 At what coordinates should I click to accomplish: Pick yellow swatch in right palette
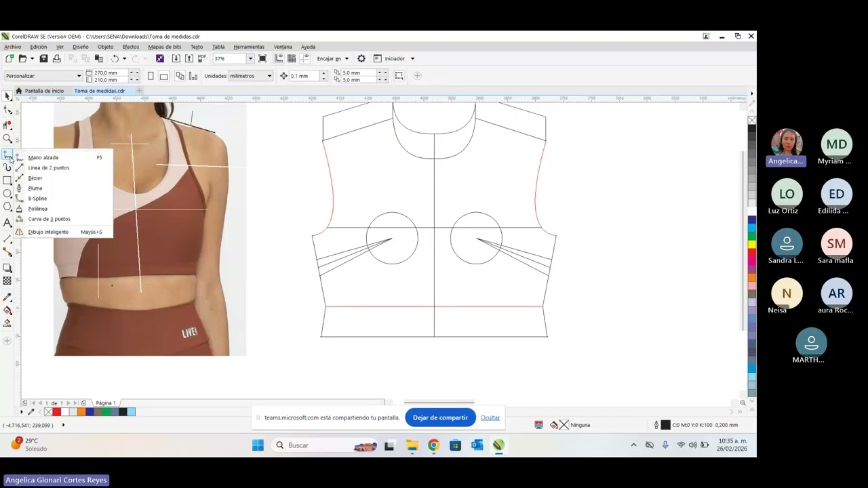752,244
